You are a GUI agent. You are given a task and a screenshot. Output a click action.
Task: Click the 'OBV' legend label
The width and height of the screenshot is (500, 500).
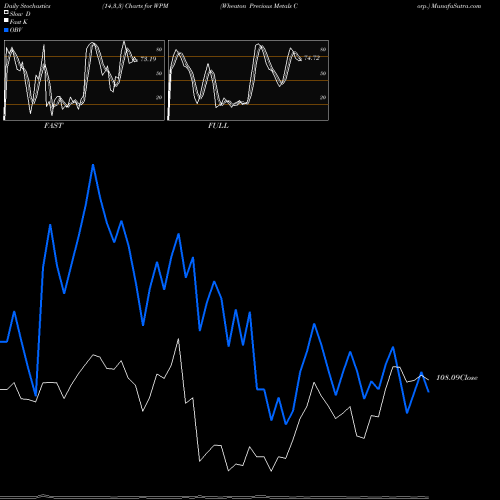pyautogui.click(x=16, y=30)
